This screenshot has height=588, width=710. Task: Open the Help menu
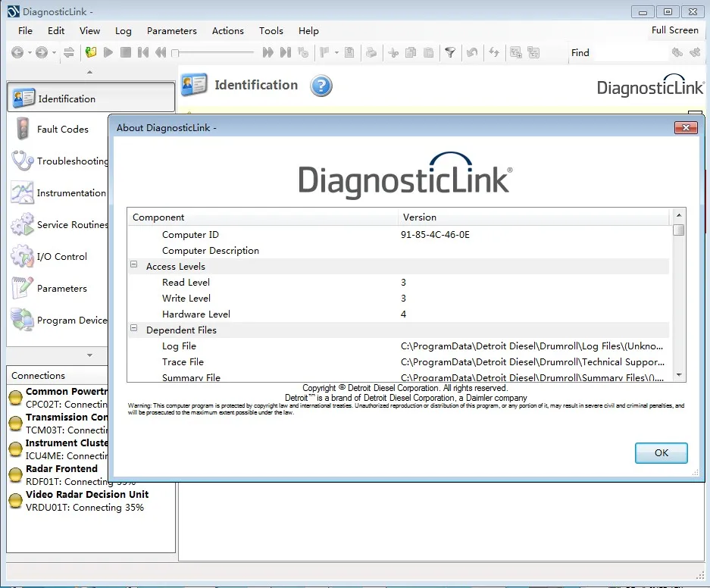(x=308, y=31)
